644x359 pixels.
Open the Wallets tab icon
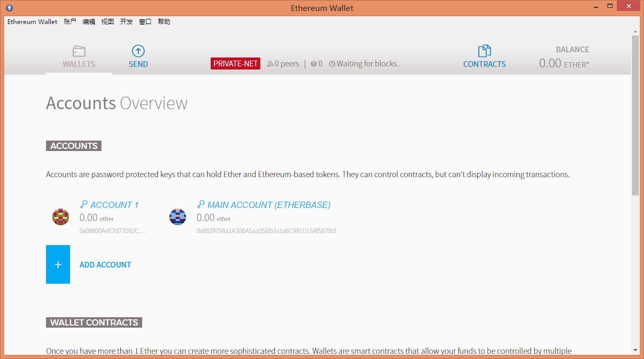pyautogui.click(x=79, y=51)
